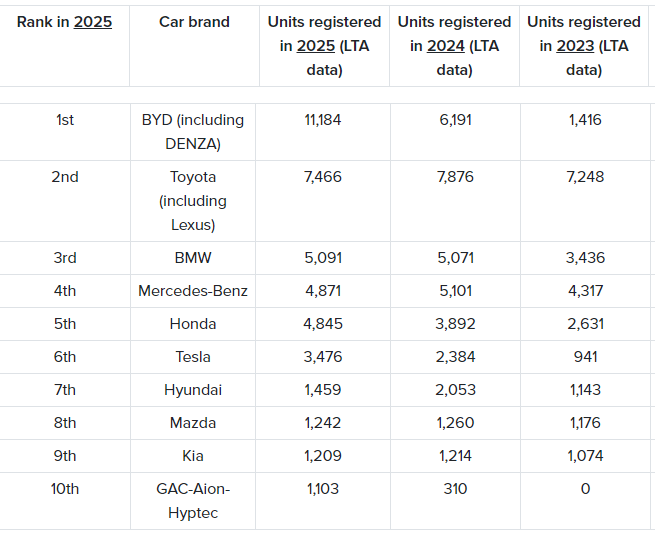
Task: Click the BYD (including DENZA) cell
Action: tap(193, 131)
